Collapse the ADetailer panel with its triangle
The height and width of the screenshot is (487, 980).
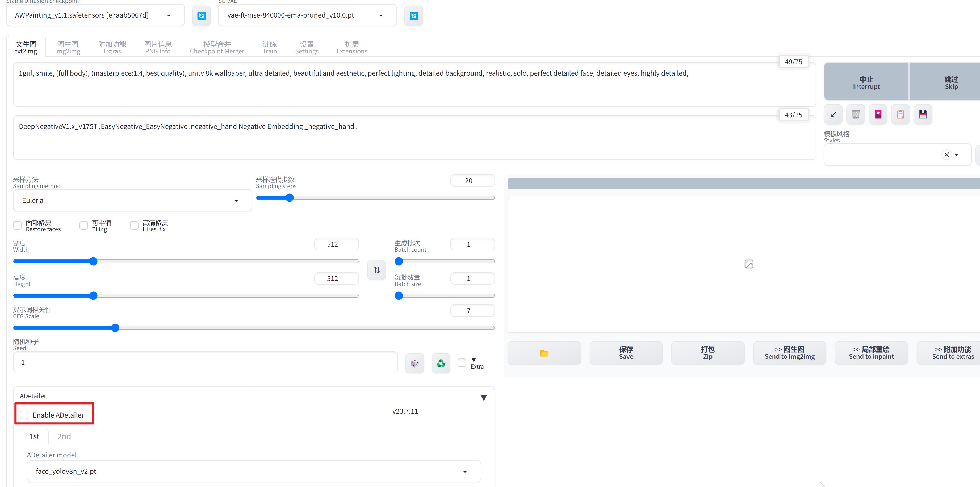click(484, 398)
